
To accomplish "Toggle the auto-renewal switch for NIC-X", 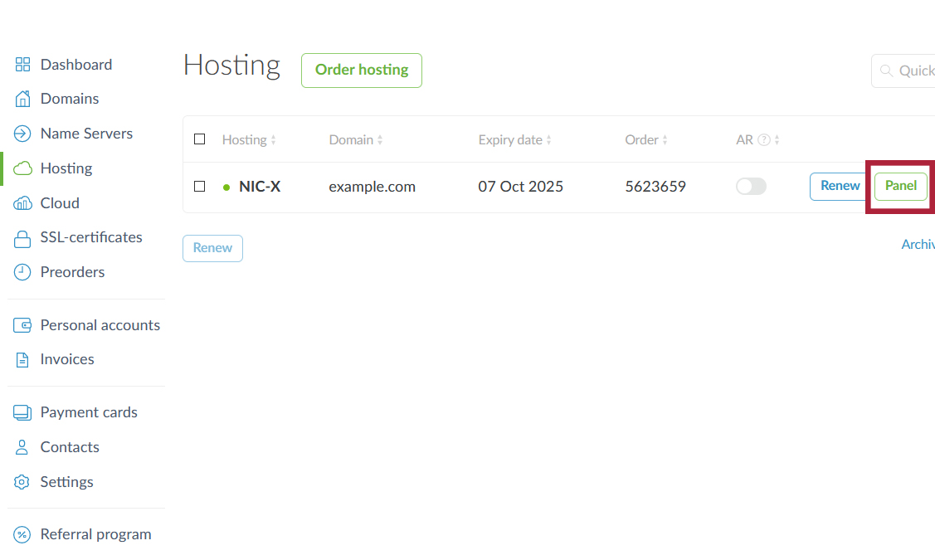I will point(751,187).
